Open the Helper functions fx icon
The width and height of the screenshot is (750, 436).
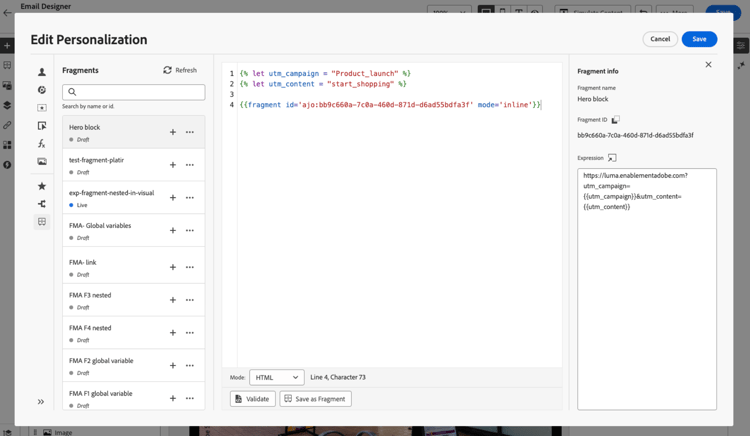coord(42,143)
